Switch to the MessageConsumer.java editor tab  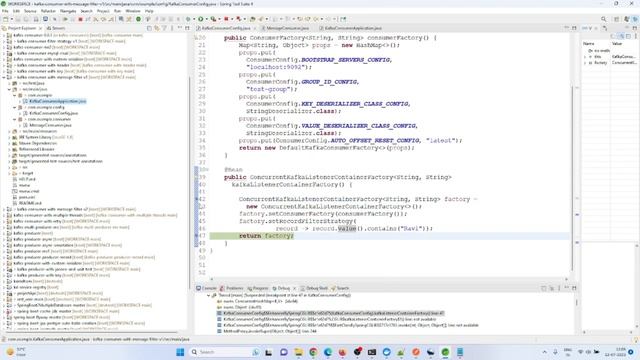click(287, 28)
